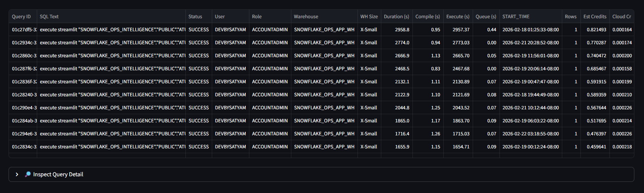Click duration value 1655.9
The height and width of the screenshot is (193, 644).
pyautogui.click(x=402, y=147)
